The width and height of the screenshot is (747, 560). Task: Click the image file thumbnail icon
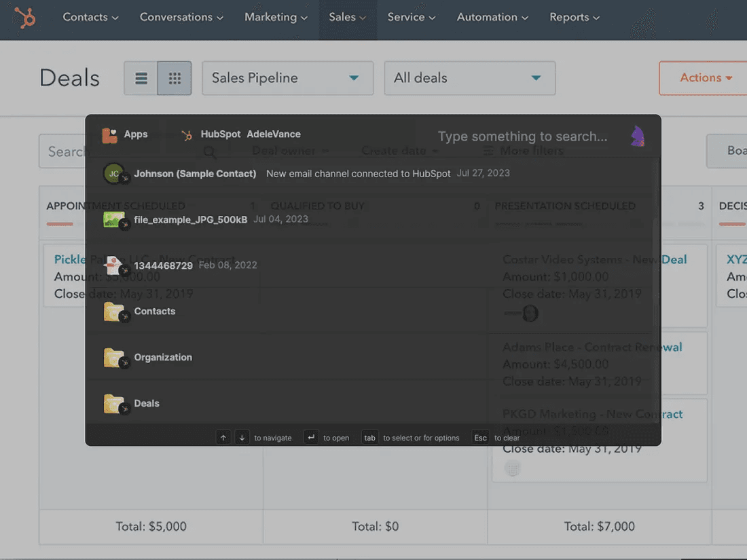tap(114, 219)
